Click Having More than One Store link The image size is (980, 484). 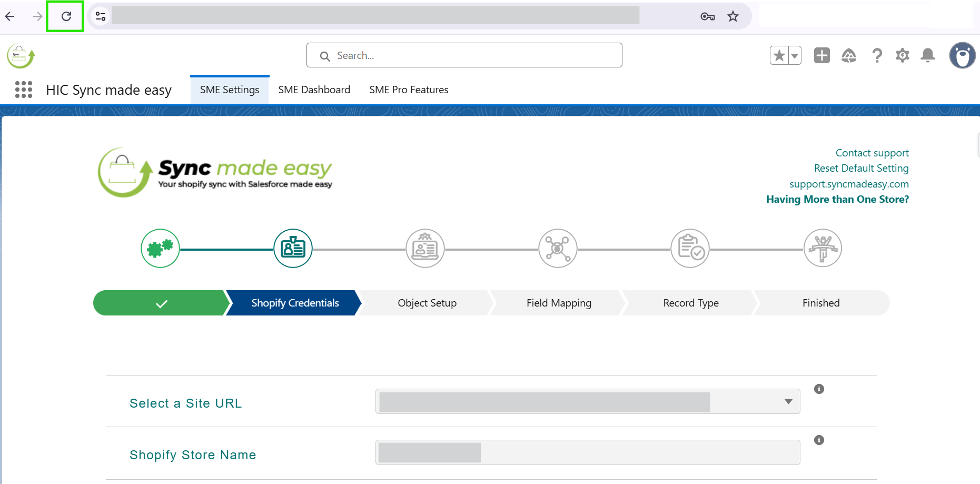pos(837,199)
